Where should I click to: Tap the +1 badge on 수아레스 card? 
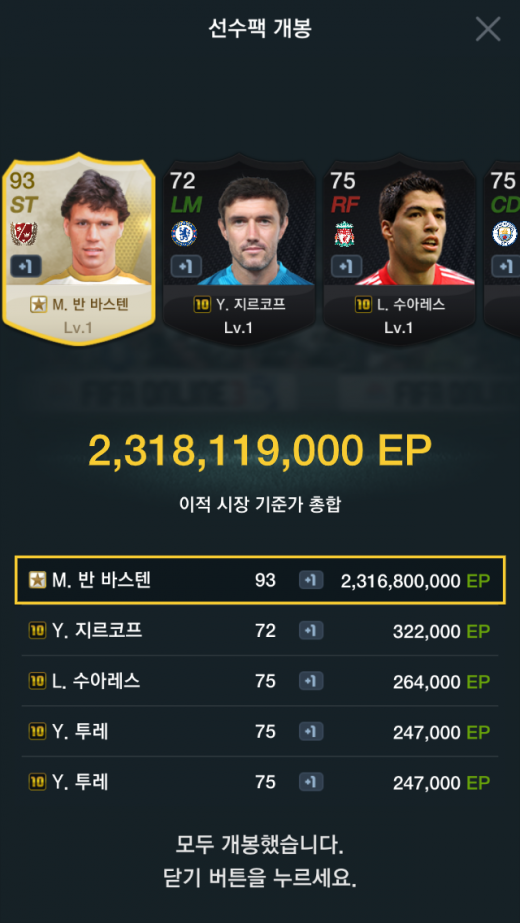[346, 267]
